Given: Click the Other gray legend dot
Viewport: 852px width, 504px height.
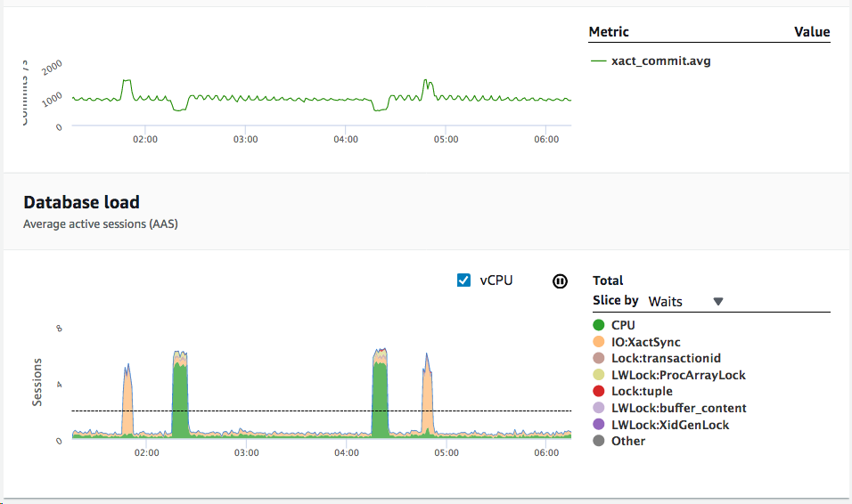Looking at the screenshot, I should (x=600, y=441).
